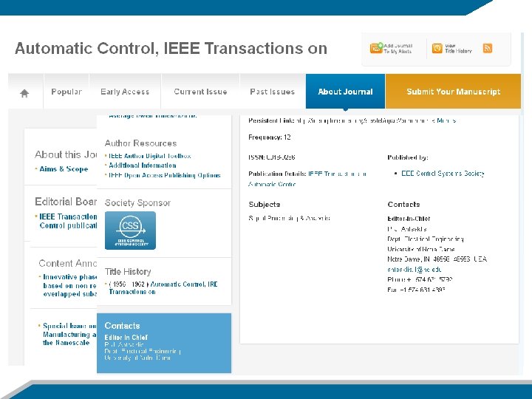532x399 pixels.
Task: Click the blue Contacts panel heading
Action: pos(122,326)
